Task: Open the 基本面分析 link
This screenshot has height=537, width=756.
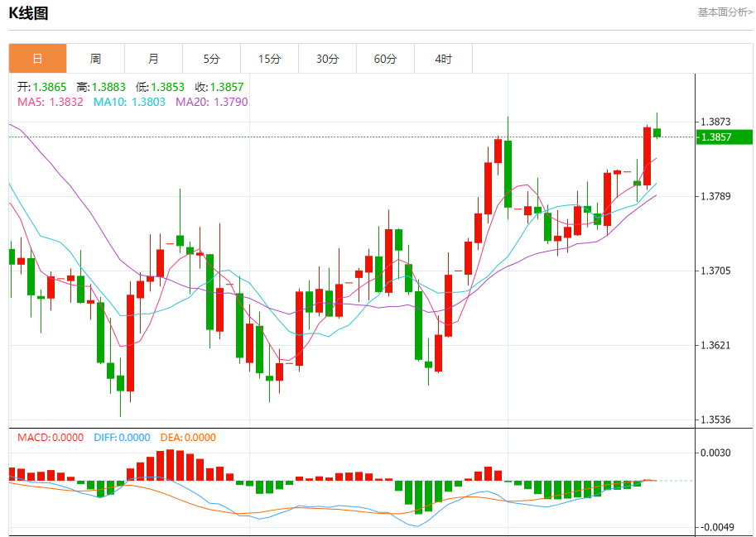Action: click(x=725, y=12)
